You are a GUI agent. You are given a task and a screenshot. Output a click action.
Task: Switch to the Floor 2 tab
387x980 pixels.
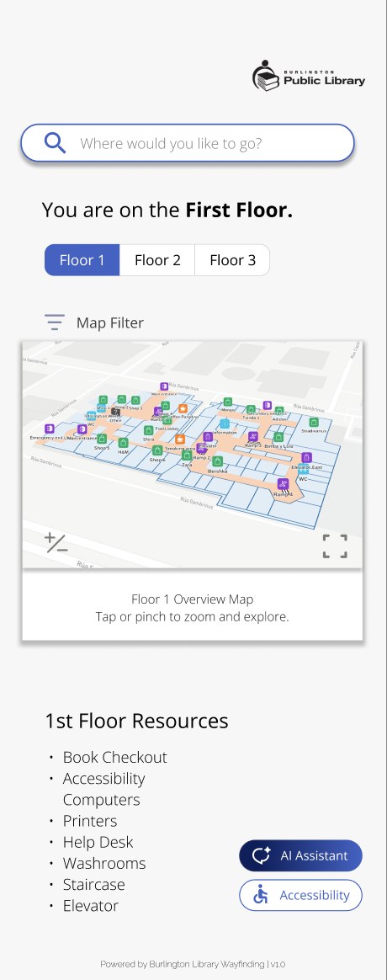[x=157, y=260]
